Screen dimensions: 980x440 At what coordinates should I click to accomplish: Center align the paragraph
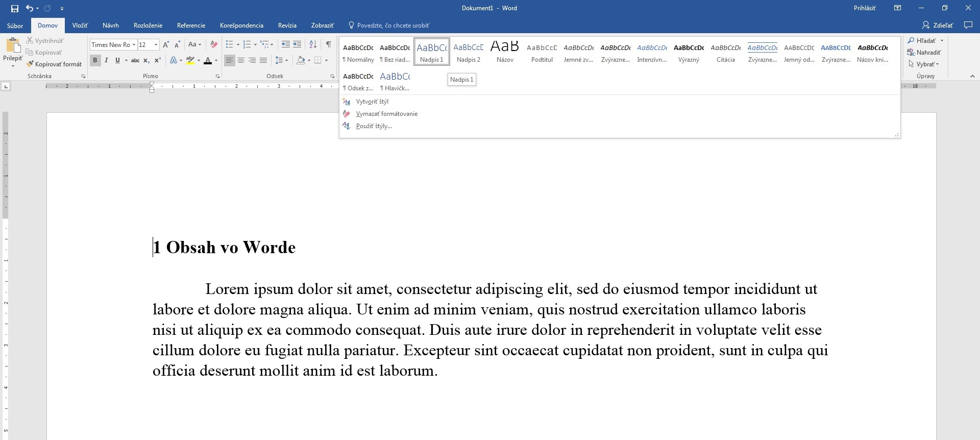point(241,60)
